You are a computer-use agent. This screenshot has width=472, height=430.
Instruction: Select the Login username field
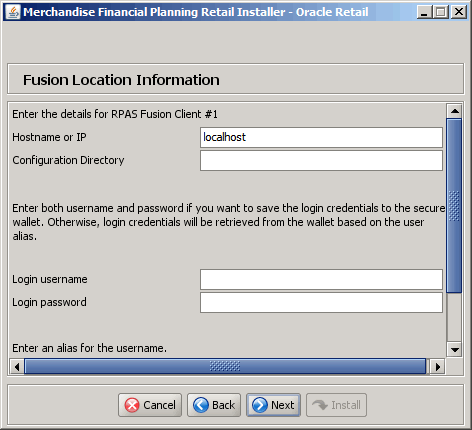click(321, 279)
